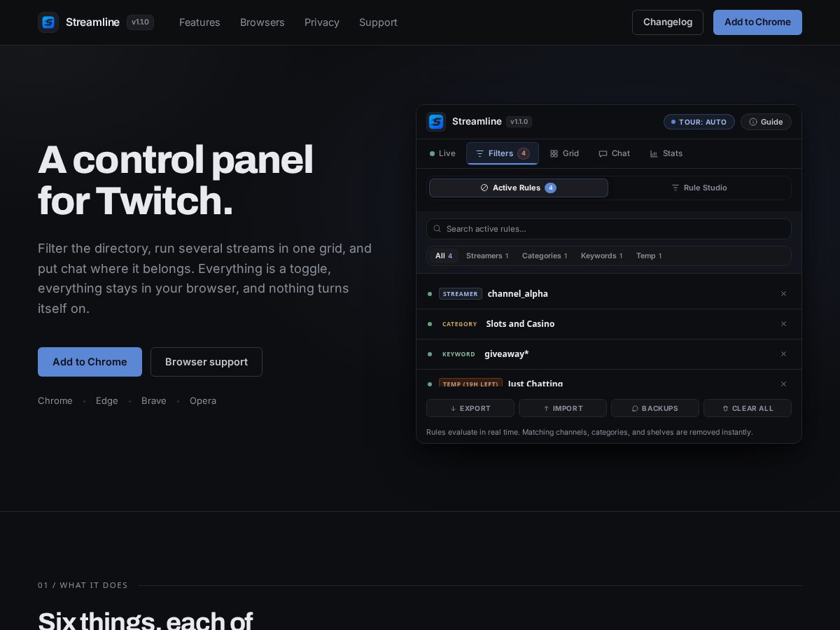Click the CATEGORY tag label
Image resolution: width=840 pixels, height=630 pixels.
460,324
